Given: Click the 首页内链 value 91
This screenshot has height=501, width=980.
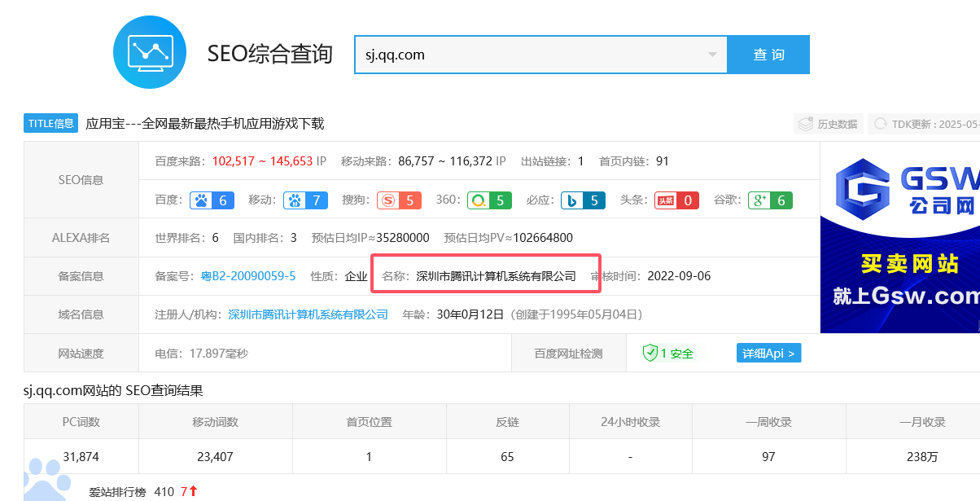Looking at the screenshot, I should pyautogui.click(x=663, y=161).
